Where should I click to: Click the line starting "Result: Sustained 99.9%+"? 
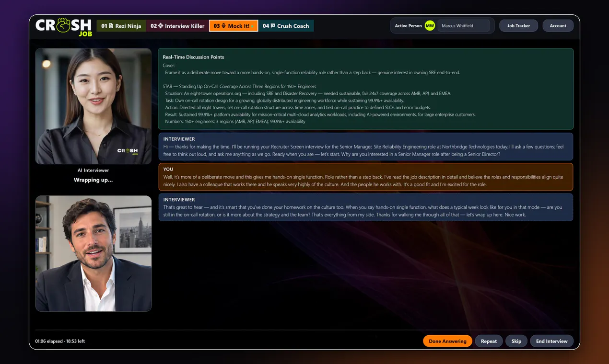click(x=320, y=114)
